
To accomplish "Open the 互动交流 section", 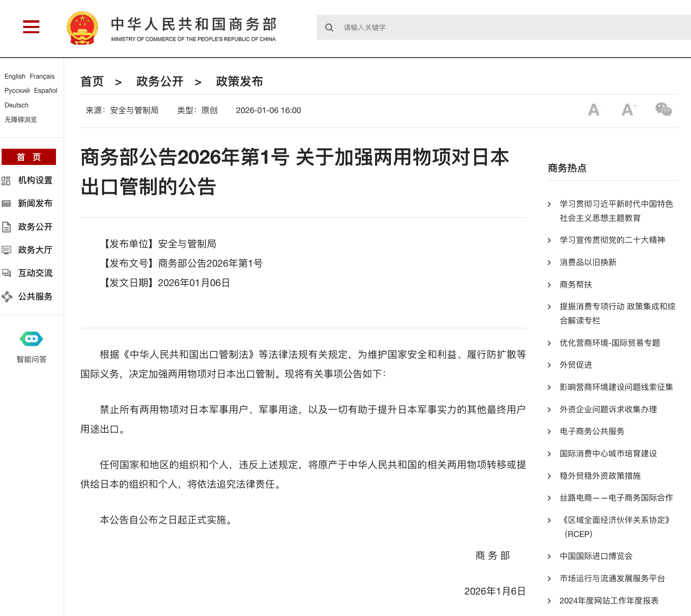I will pos(34,273).
